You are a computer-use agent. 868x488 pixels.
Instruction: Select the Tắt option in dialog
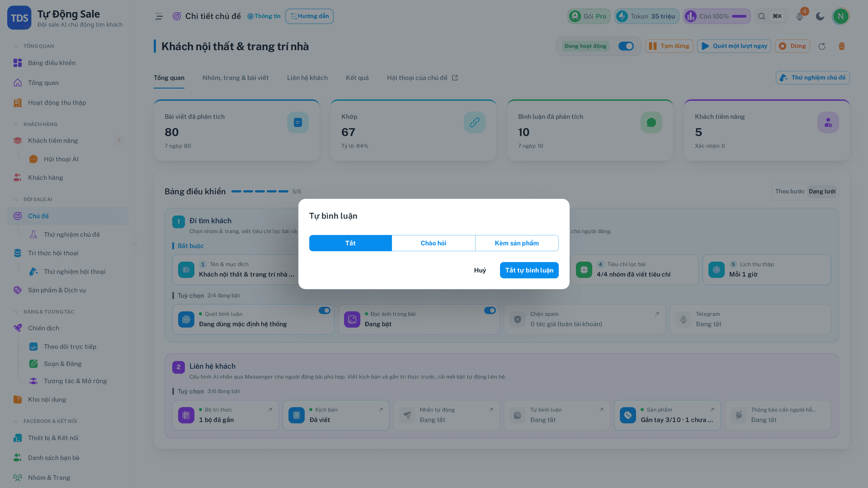point(350,243)
